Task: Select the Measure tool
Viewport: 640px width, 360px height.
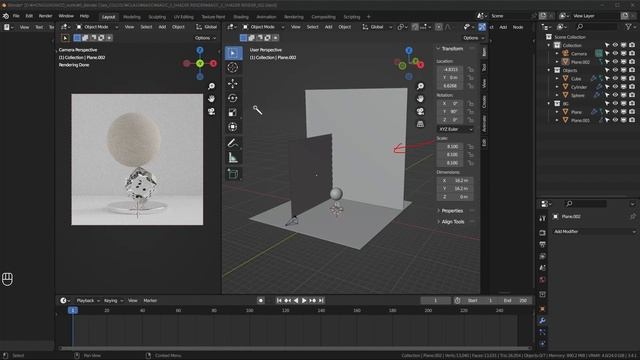Action: coord(233,158)
